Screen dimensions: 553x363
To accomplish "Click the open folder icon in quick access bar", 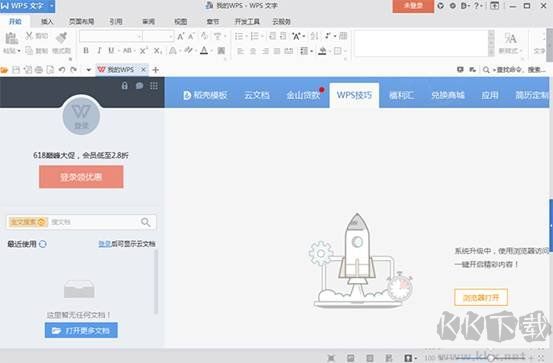I will click(x=4, y=70).
